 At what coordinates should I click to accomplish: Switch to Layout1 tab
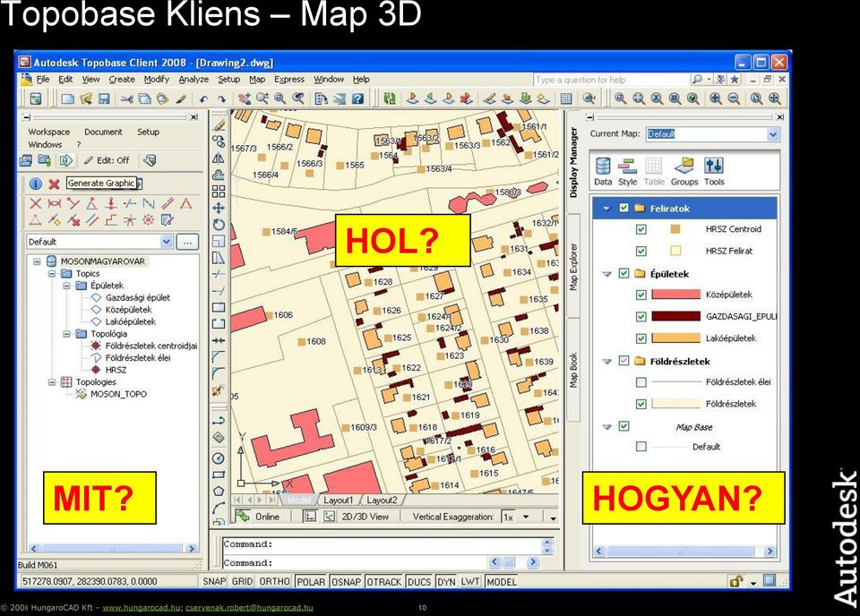(x=338, y=500)
